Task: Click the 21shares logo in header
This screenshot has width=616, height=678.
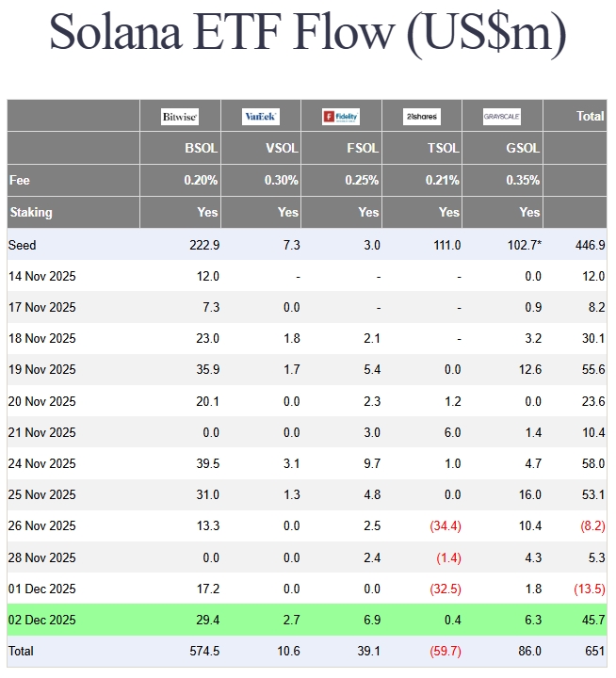Action: pyautogui.click(x=421, y=117)
